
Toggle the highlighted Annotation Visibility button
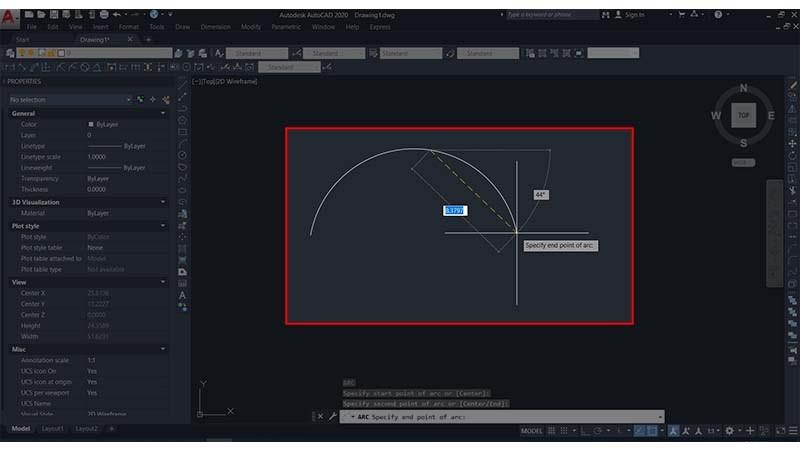[x=673, y=431]
